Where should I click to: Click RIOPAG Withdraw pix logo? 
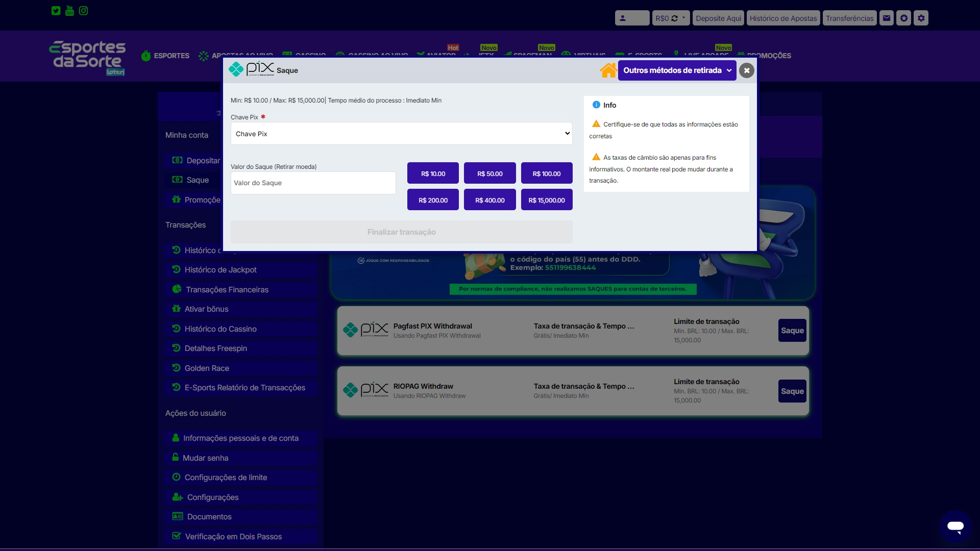tap(365, 390)
